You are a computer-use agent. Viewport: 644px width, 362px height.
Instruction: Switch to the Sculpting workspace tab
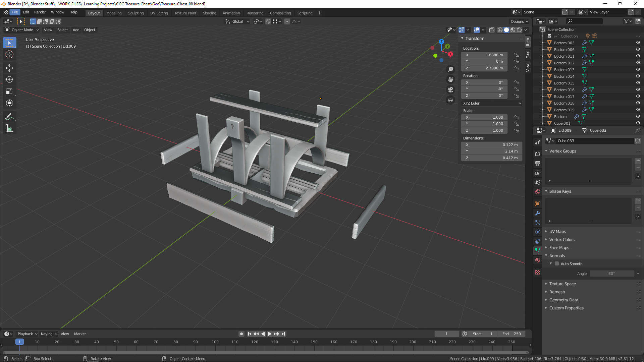[136, 13]
